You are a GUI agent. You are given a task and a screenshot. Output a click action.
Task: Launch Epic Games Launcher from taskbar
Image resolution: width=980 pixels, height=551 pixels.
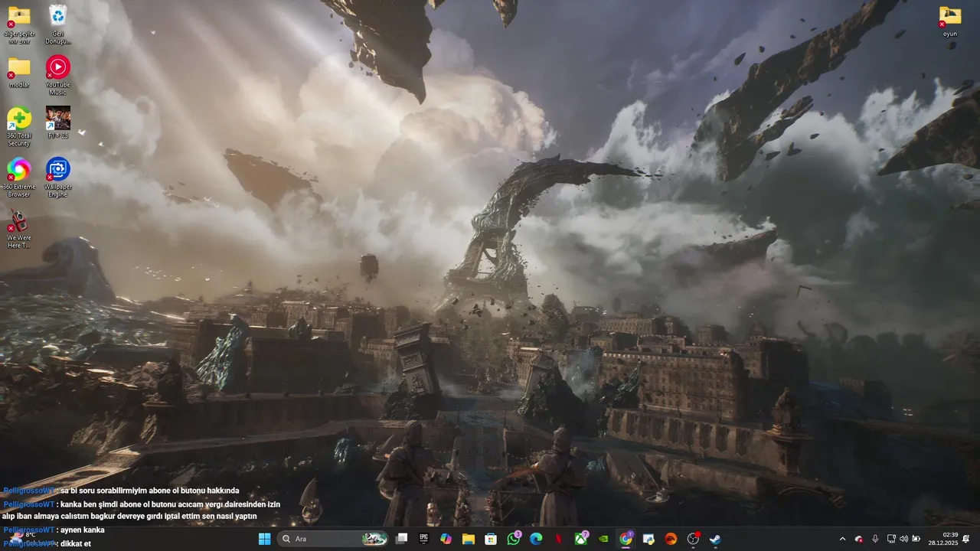click(423, 539)
